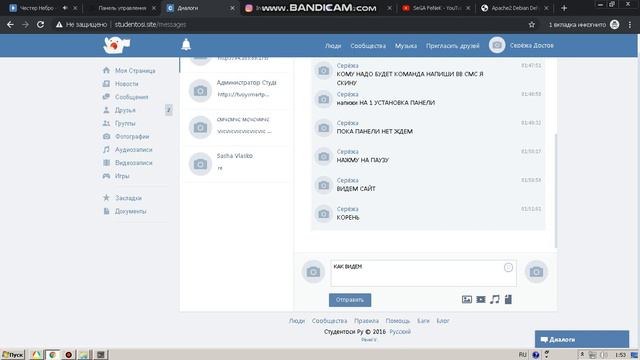640x360 pixels.
Task: Click the Правила footer link
Action: (366, 321)
